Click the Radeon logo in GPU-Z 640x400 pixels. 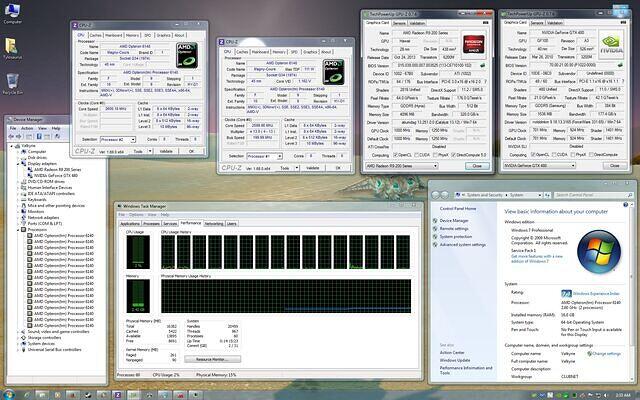pyautogui.click(x=473, y=43)
